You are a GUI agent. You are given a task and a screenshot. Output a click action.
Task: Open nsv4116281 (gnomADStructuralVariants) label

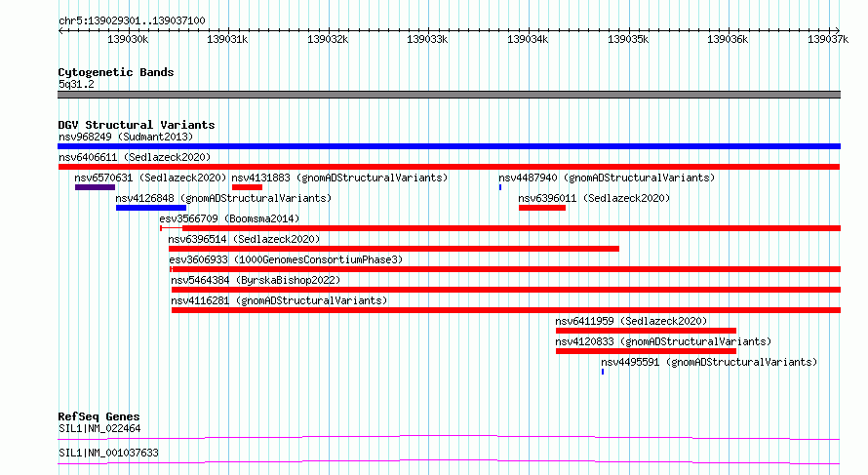pos(279,300)
